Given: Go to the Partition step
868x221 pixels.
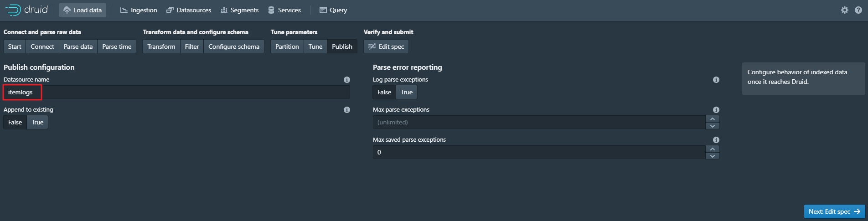Looking at the screenshot, I should 287,46.
